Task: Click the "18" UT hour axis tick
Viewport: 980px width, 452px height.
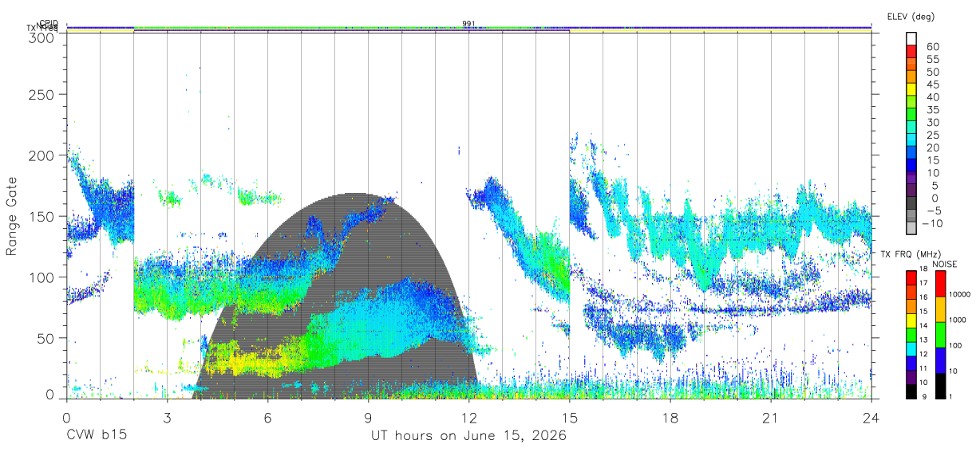Action: coord(670,417)
